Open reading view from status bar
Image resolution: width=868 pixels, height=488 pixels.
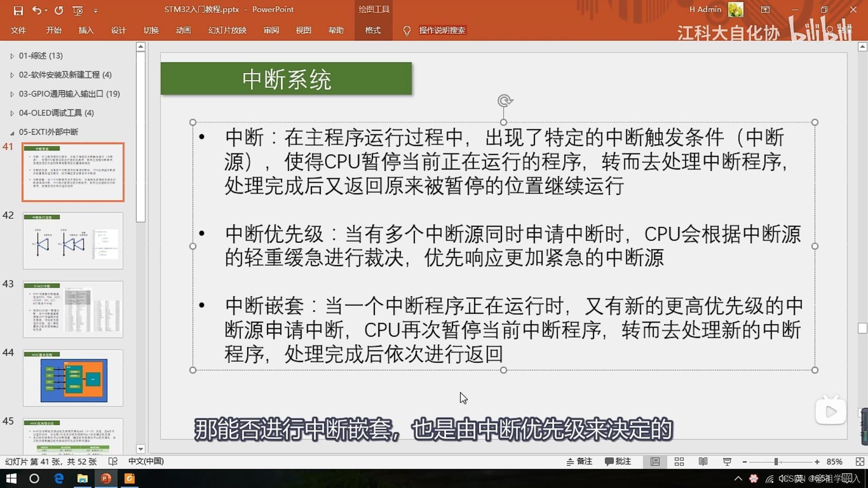point(703,461)
